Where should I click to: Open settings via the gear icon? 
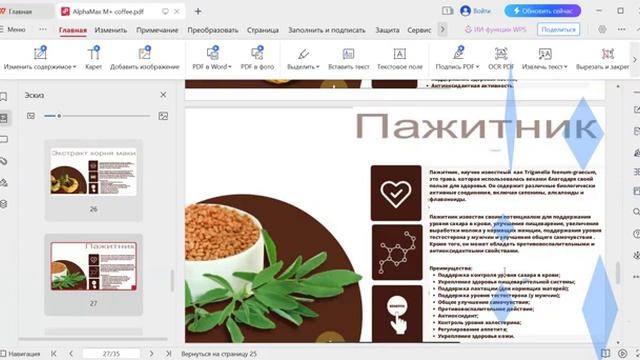602,29
